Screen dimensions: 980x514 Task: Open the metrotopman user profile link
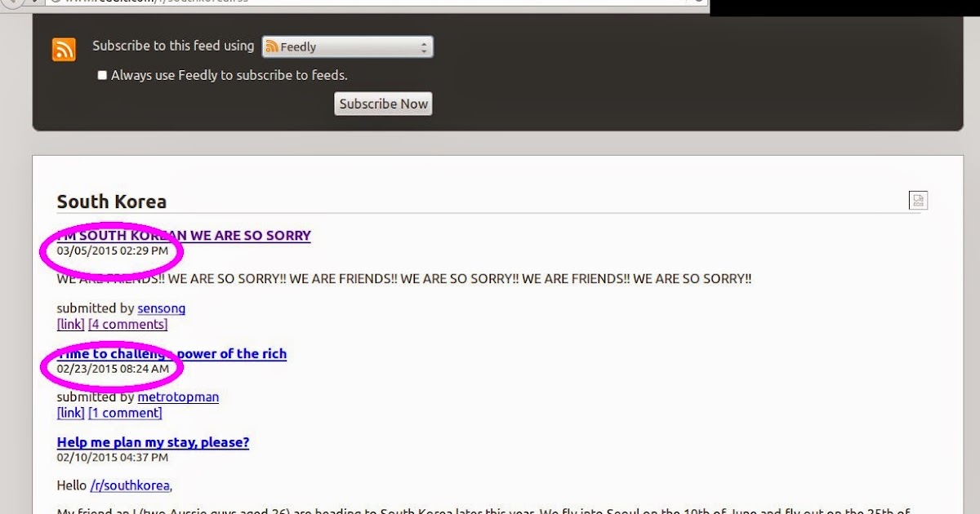(x=178, y=397)
